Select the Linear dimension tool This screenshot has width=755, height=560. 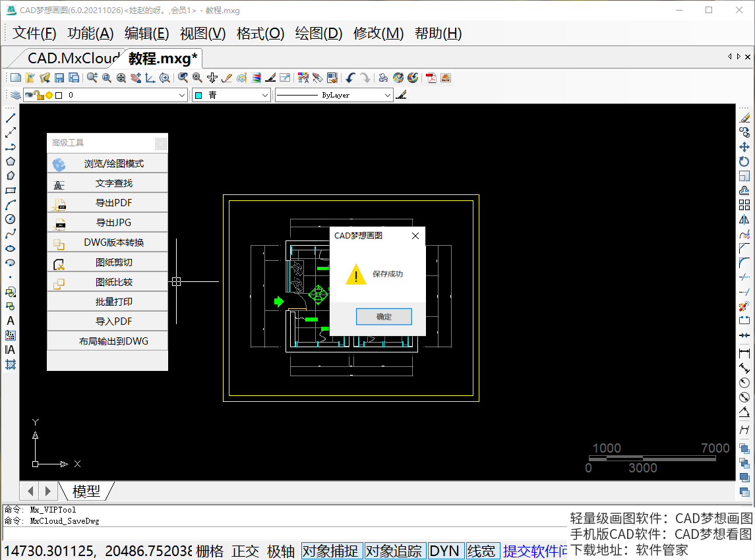[744, 354]
